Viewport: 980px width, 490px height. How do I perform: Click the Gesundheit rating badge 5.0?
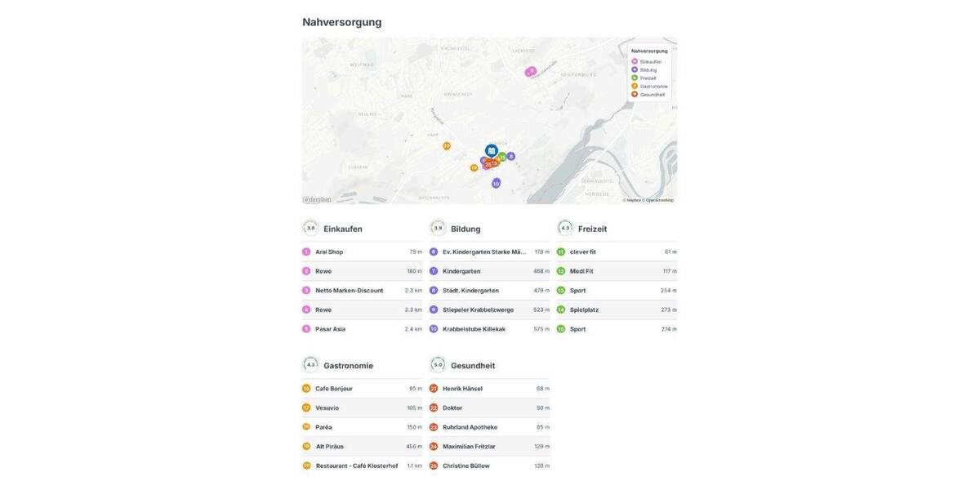[438, 365]
